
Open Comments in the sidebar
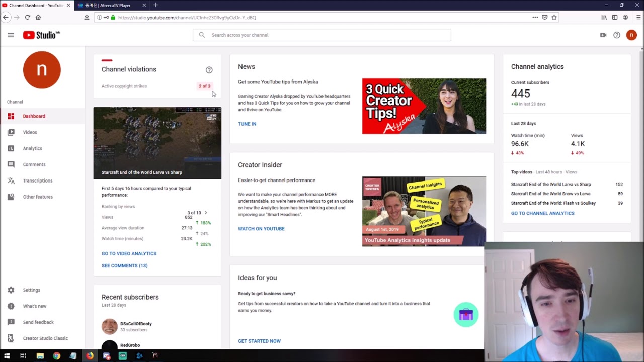pyautogui.click(x=42, y=164)
